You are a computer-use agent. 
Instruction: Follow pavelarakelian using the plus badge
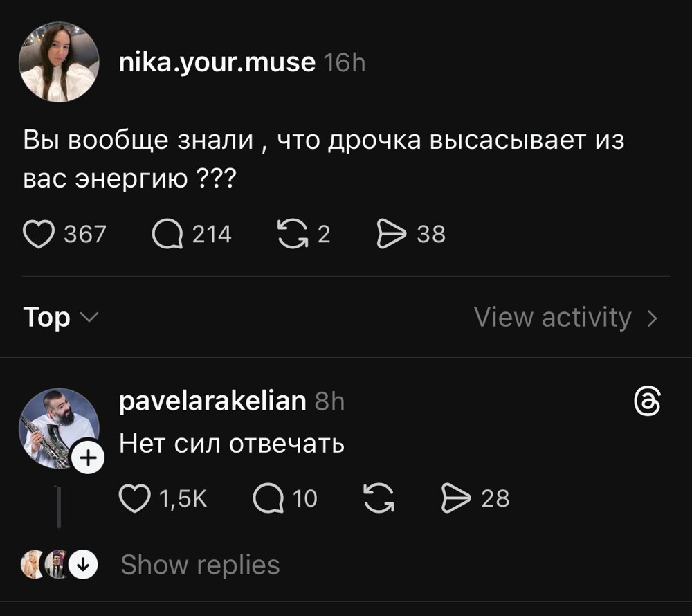point(89,457)
